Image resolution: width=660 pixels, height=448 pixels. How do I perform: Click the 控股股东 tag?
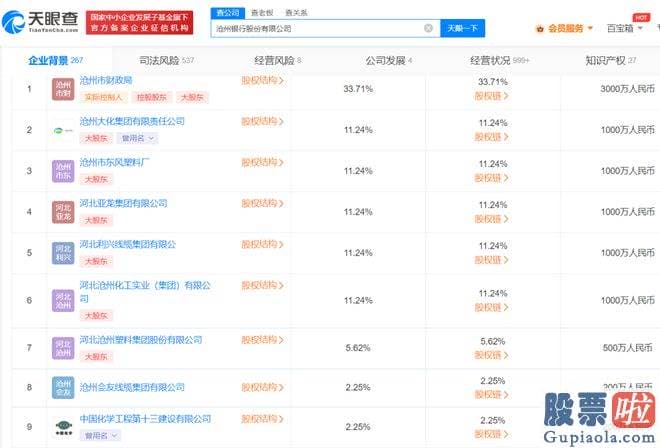152,97
